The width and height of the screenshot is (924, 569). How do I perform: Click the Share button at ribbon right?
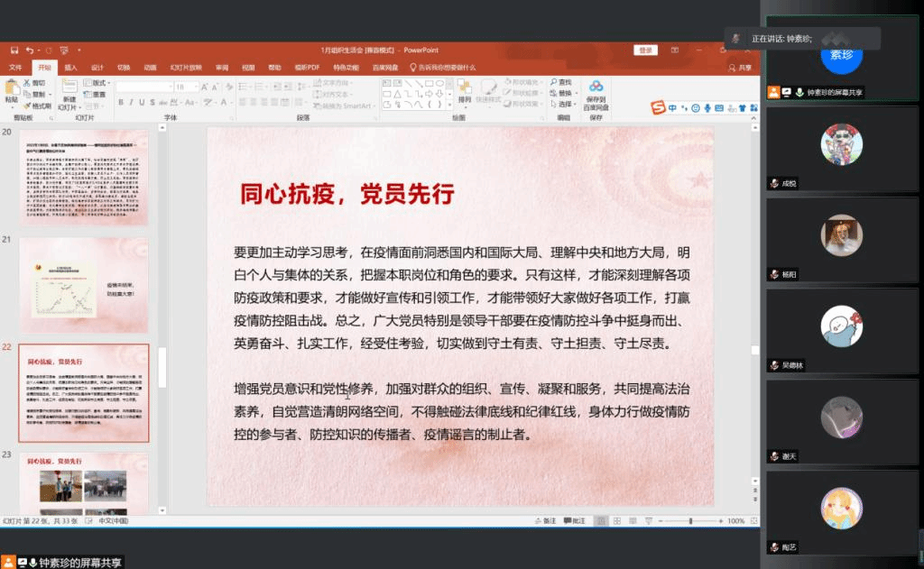pyautogui.click(x=740, y=67)
